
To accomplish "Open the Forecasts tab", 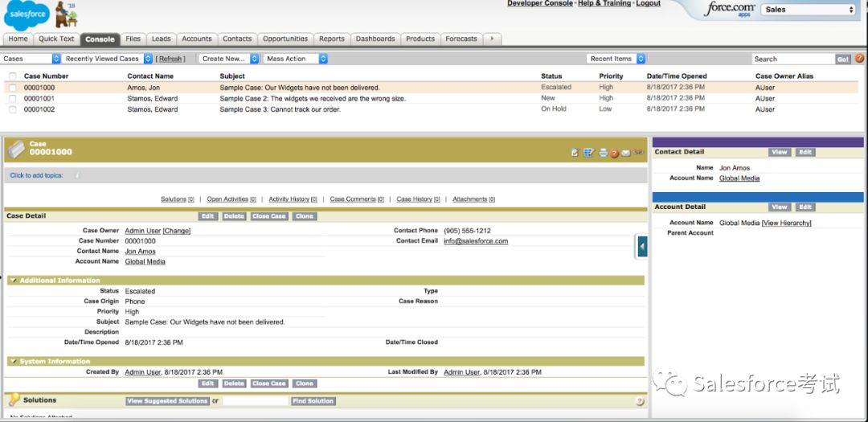I will 461,39.
